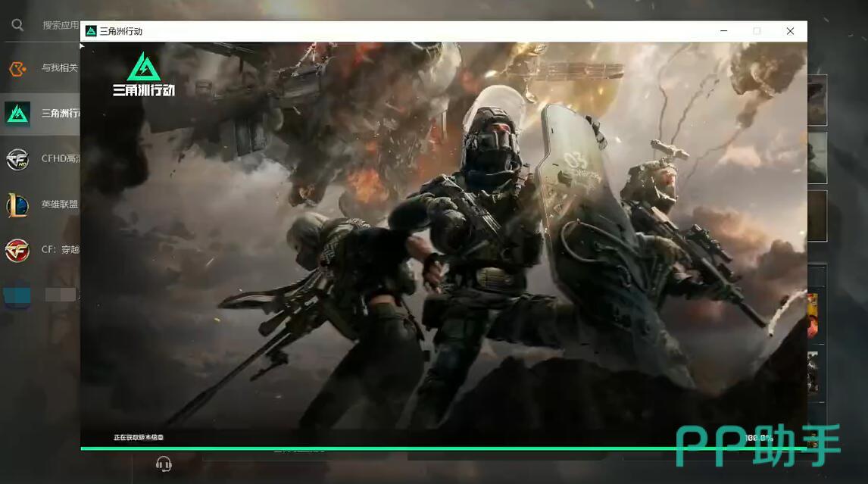Viewport: 868px width, 484px height.
Task: Click the 正在获取版本信息 status text
Action: (138, 437)
